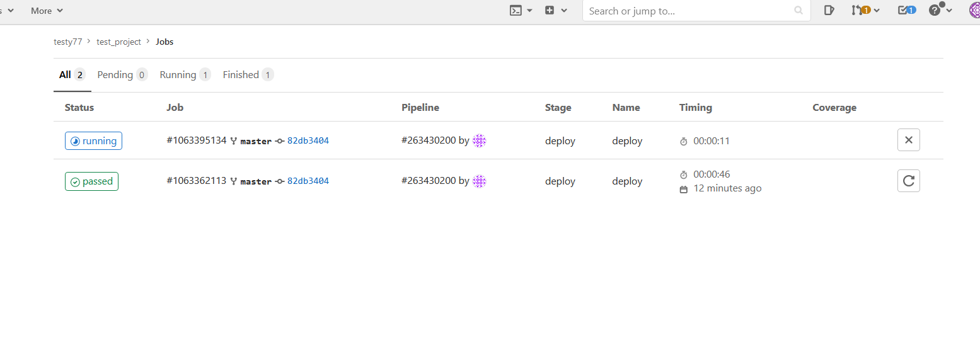Expand the create new plus dropdown
The image size is (980, 342).
555,10
